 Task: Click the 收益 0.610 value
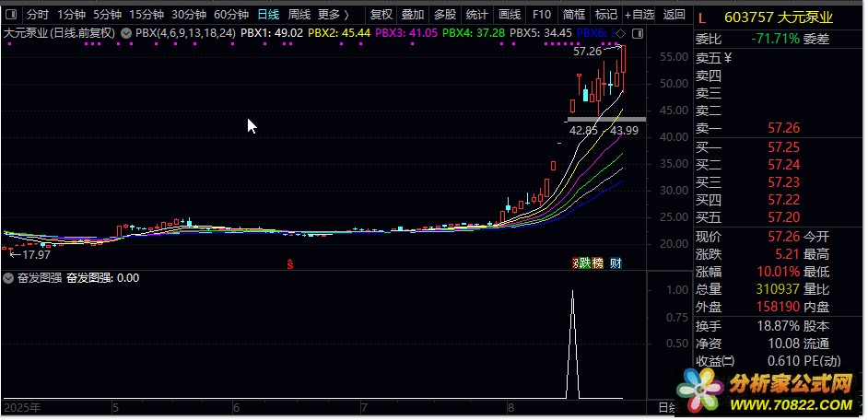tap(784, 361)
